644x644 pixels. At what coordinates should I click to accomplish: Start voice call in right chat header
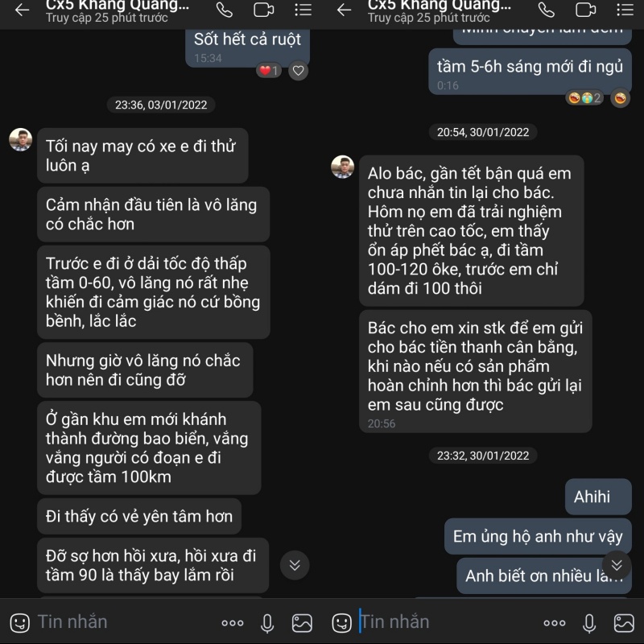click(547, 10)
